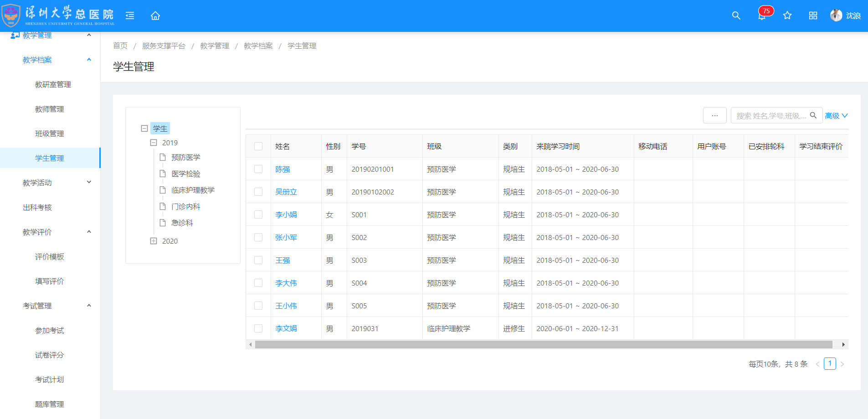Open the header search magnifier icon

point(736,15)
